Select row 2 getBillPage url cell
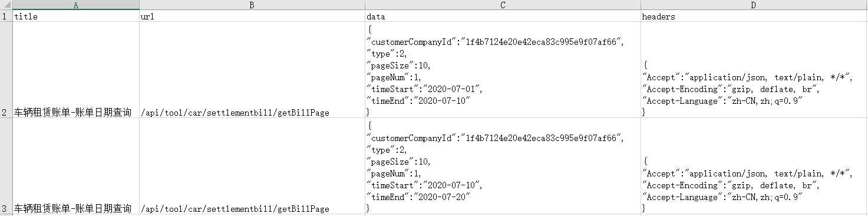 point(252,70)
